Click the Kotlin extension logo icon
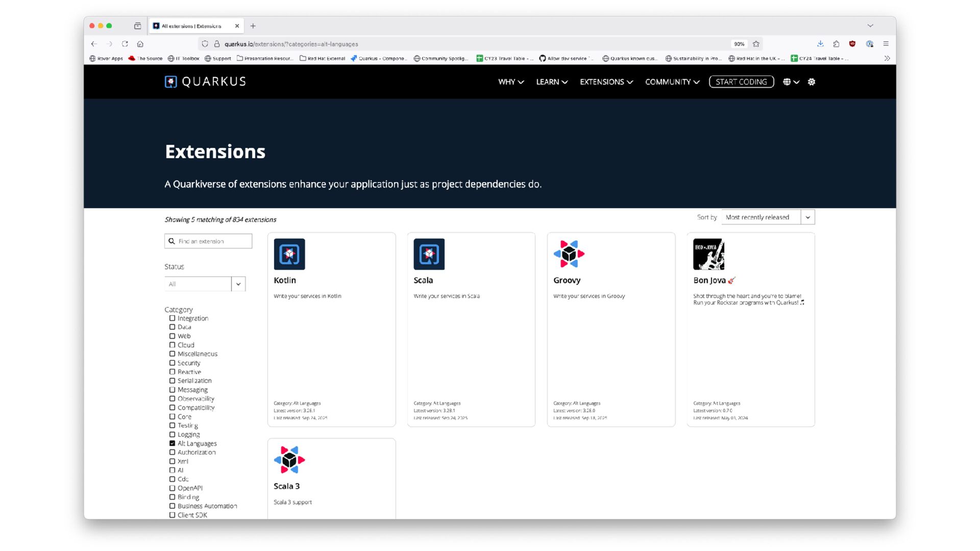980x551 pixels. click(x=289, y=254)
